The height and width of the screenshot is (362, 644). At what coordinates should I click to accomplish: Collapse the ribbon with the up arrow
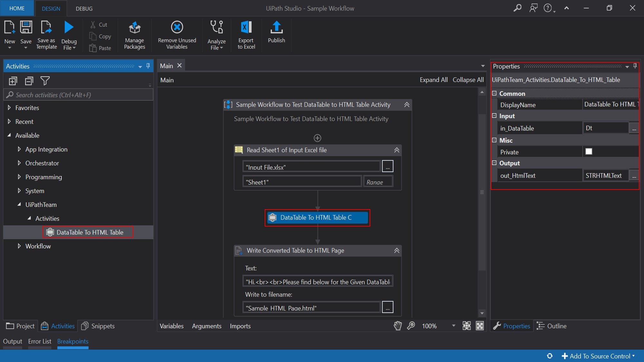[x=567, y=8]
